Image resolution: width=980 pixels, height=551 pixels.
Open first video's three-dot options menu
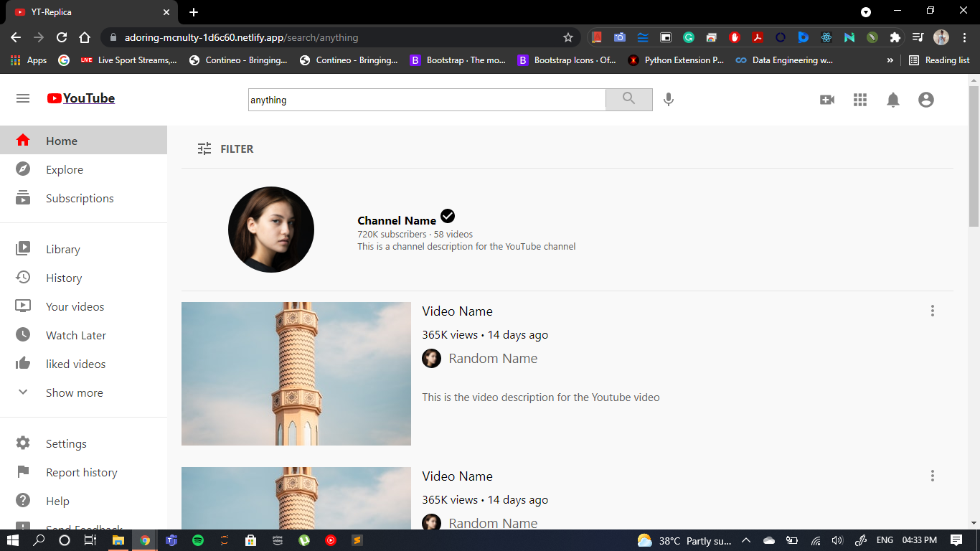[x=933, y=311]
